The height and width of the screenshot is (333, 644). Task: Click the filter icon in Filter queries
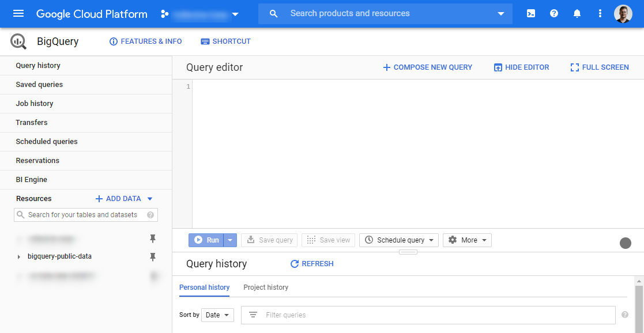[x=253, y=315]
